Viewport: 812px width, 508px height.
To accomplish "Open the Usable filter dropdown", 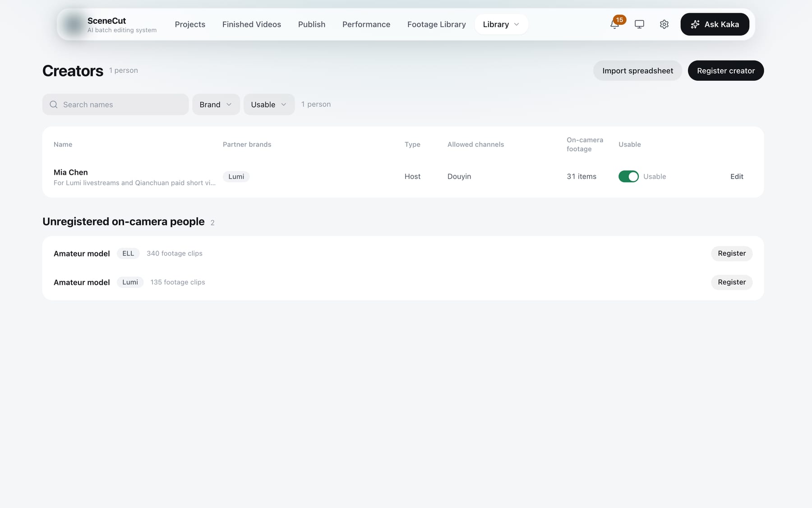I will (269, 104).
